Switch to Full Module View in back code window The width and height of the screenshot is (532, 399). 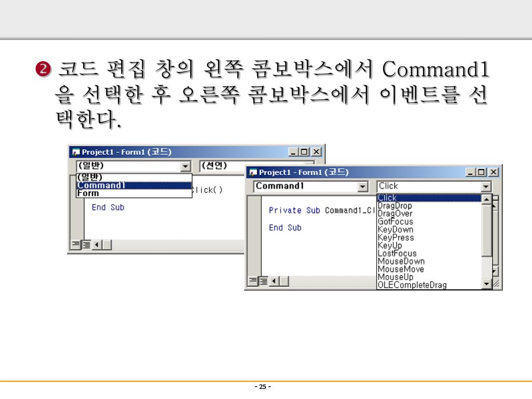86,245
